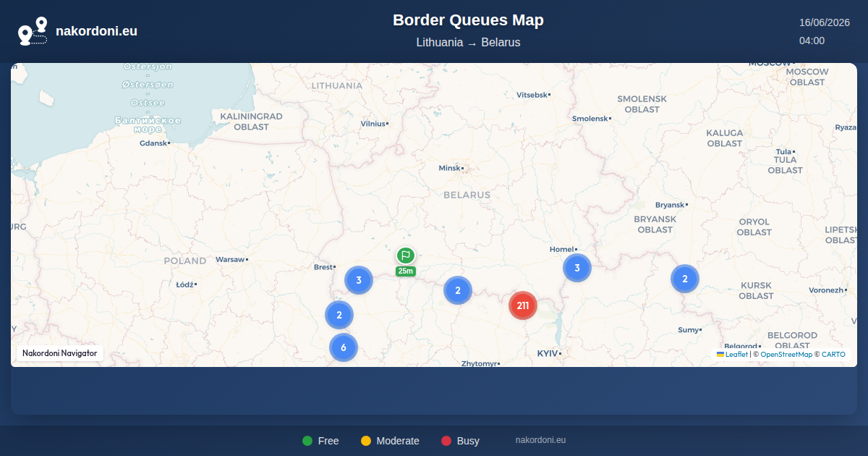Click the nakordoni.eu header site name

[96, 31]
